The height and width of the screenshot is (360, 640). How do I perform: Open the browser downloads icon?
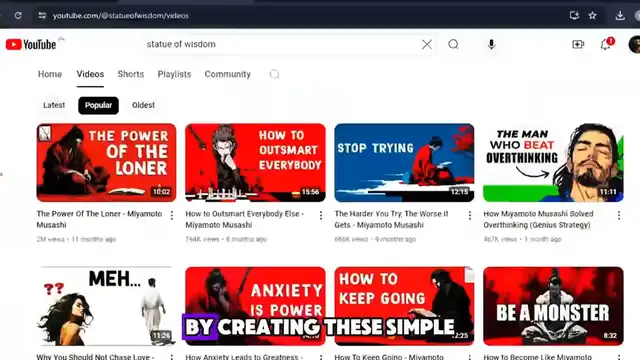coord(620,16)
